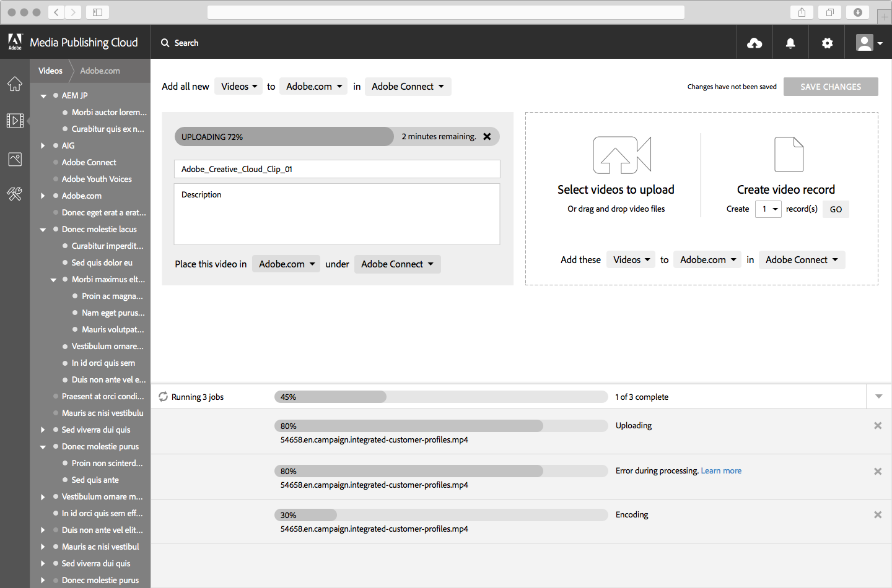Click the 30% Encoding progress bar
This screenshot has height=588, width=892.
click(x=441, y=515)
